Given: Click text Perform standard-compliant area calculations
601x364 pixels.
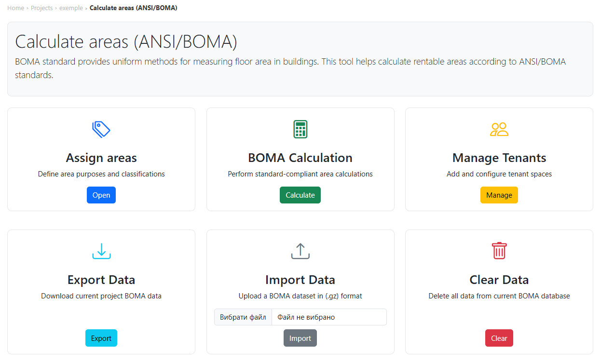Looking at the screenshot, I should click(300, 174).
